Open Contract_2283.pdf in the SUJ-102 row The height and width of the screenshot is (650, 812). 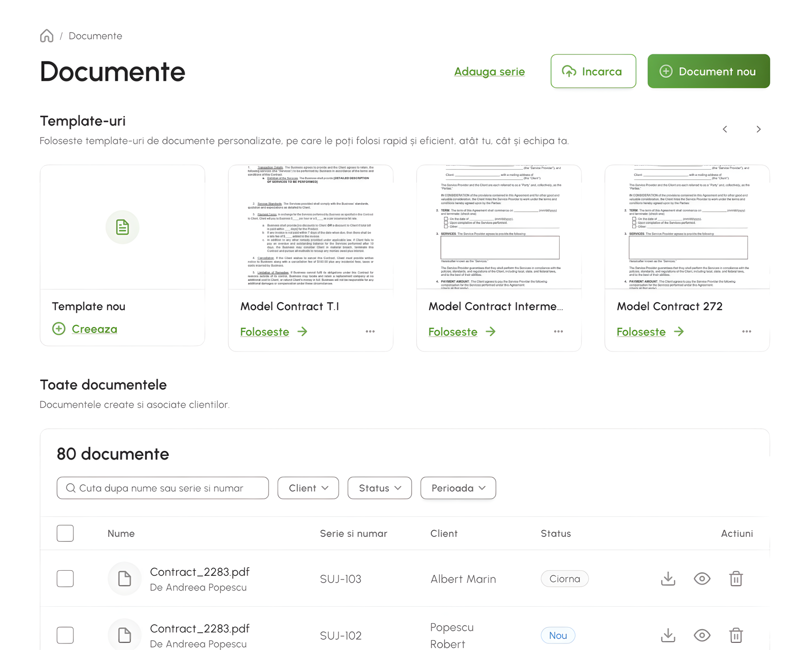point(200,629)
